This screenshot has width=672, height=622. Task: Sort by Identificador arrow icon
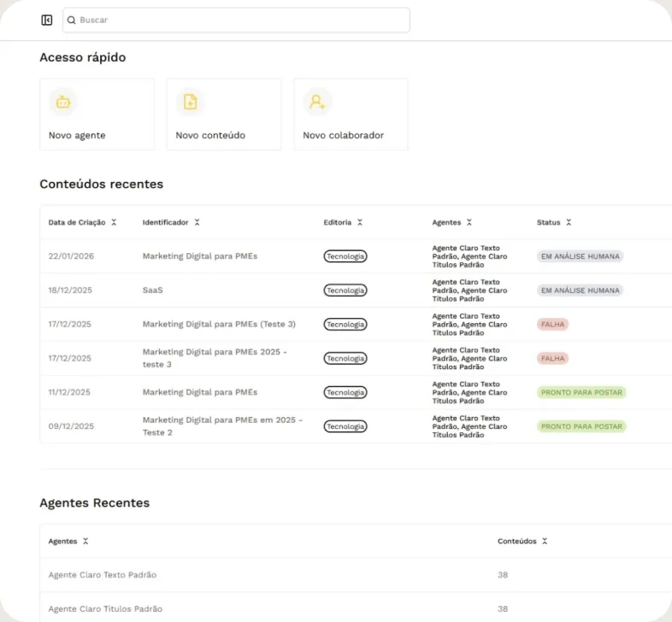pyautogui.click(x=197, y=222)
